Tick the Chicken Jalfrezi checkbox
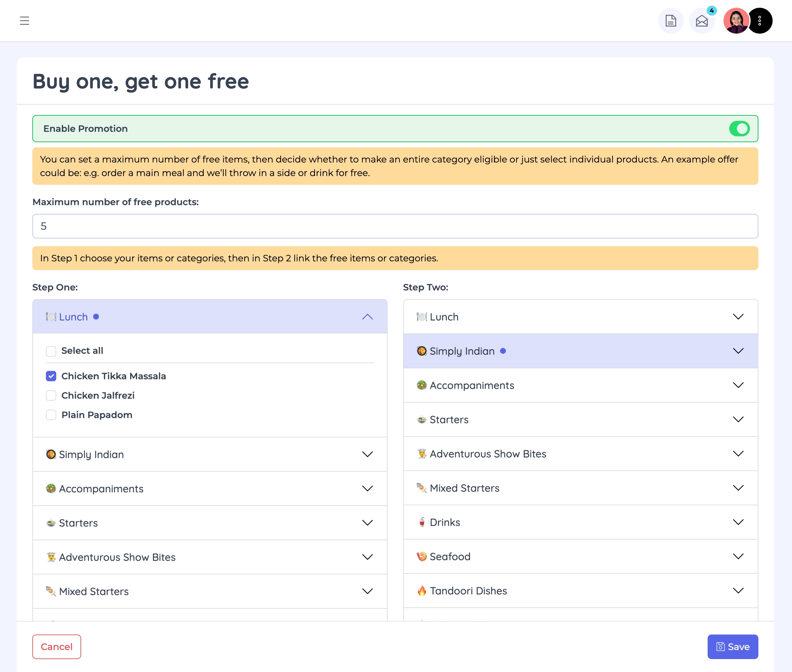 coord(51,395)
